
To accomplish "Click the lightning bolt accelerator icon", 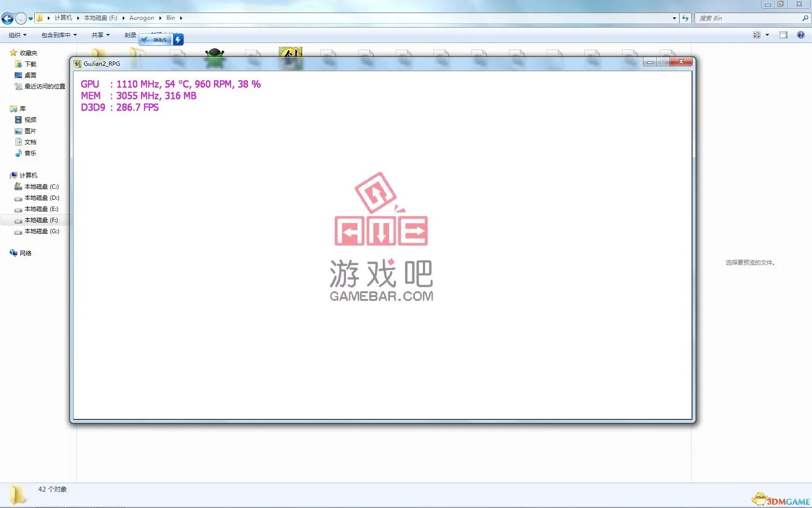I will click(x=178, y=40).
